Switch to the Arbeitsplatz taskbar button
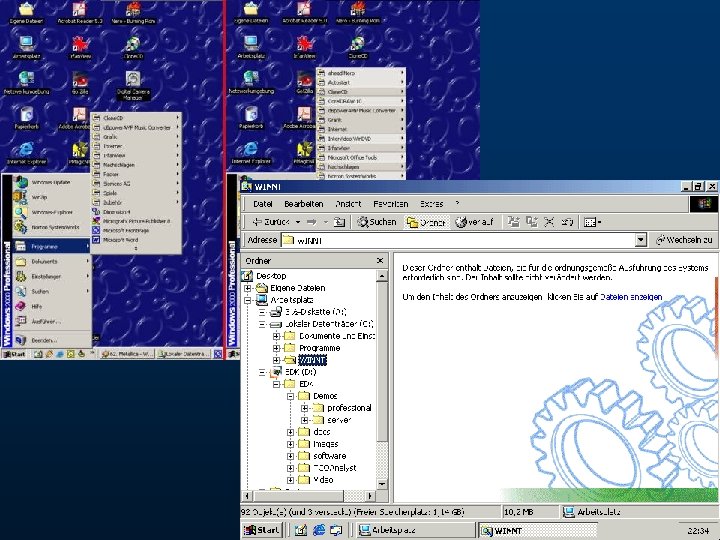Image resolution: width=720 pixels, height=540 pixels. coord(415,530)
